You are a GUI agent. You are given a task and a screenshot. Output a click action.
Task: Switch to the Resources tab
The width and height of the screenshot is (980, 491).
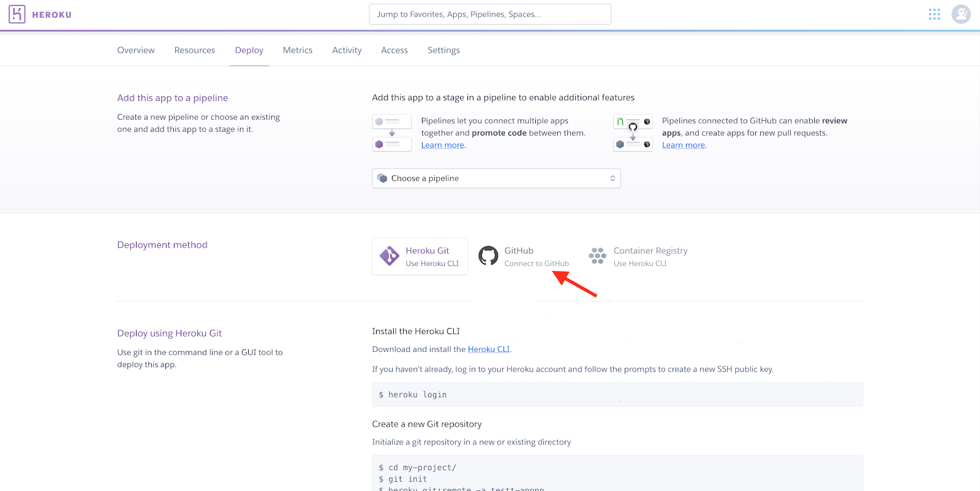(195, 50)
